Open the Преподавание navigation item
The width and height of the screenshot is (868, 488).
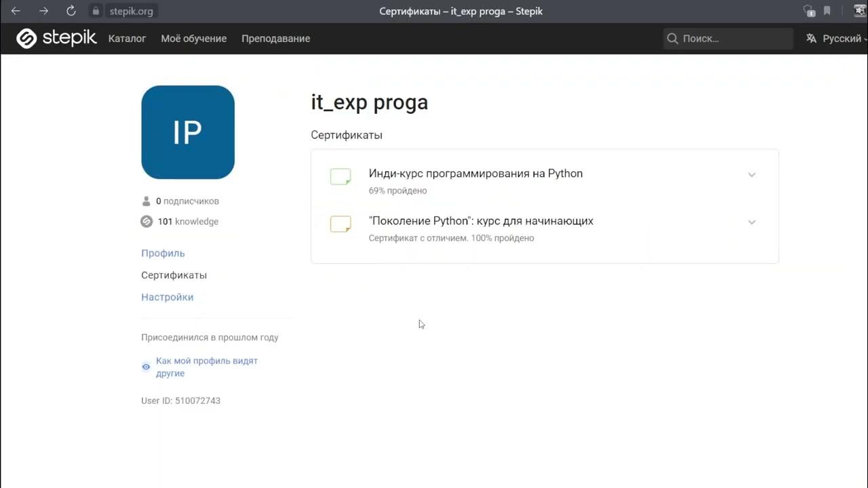[275, 39]
